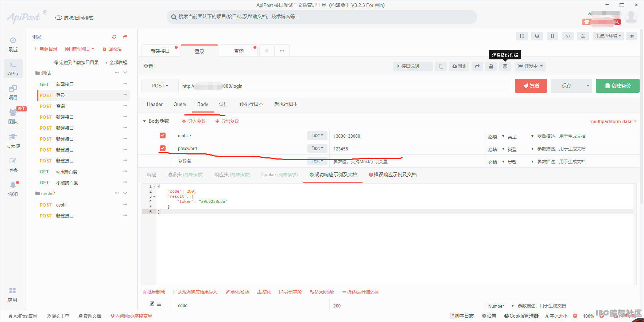Toggle the 皮肤/日间模式 switch
Image resolution: width=644 pixels, height=322 pixels.
tap(58, 18)
